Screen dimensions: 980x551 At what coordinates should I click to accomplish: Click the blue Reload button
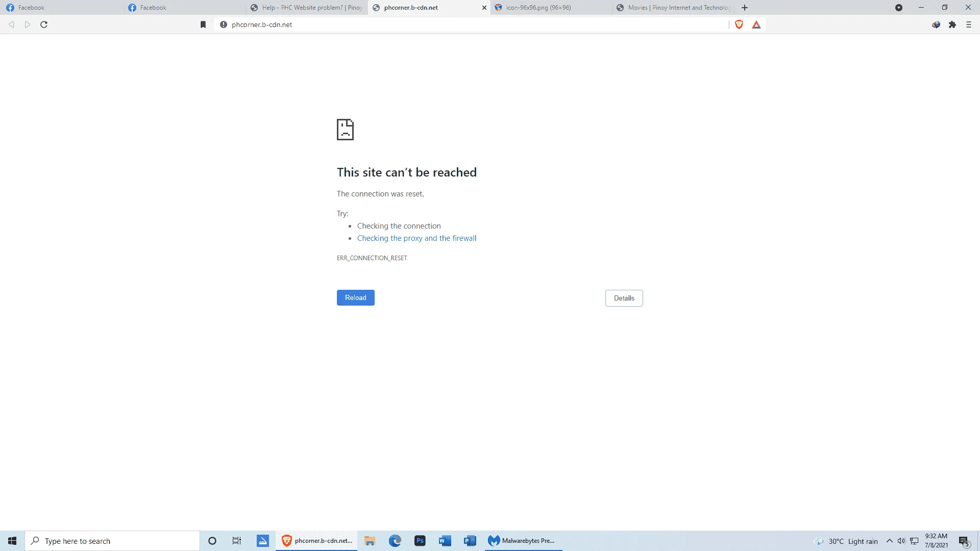click(356, 298)
